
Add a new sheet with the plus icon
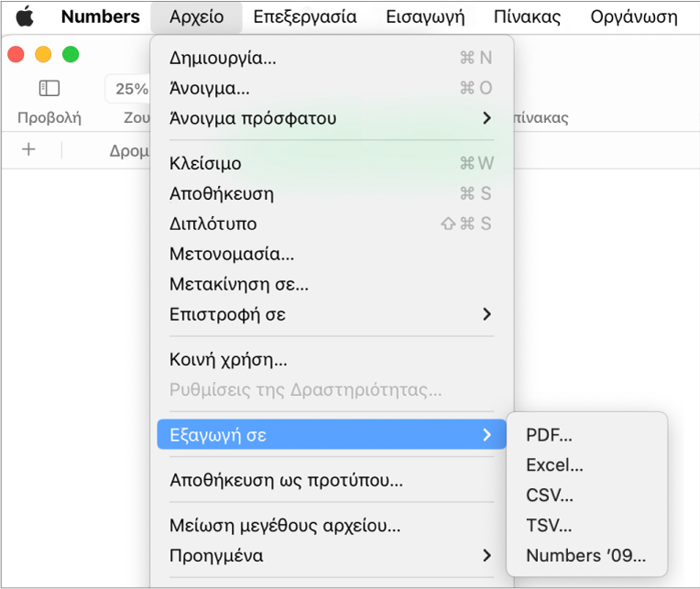28,149
